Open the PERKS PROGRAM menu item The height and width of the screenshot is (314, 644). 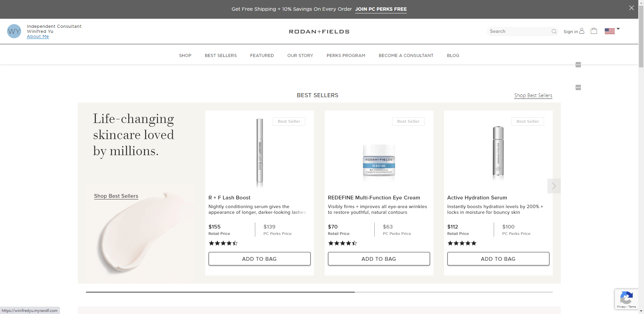pyautogui.click(x=346, y=56)
